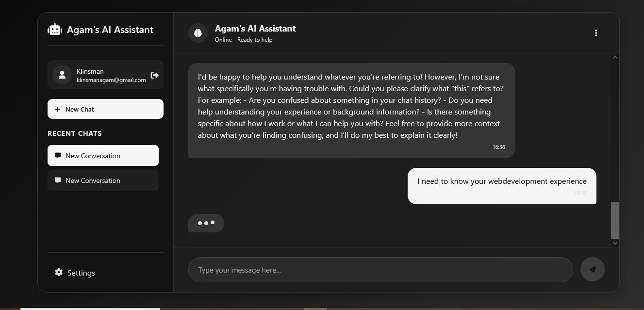Click the robot logo icon in sidebar

(x=55, y=30)
